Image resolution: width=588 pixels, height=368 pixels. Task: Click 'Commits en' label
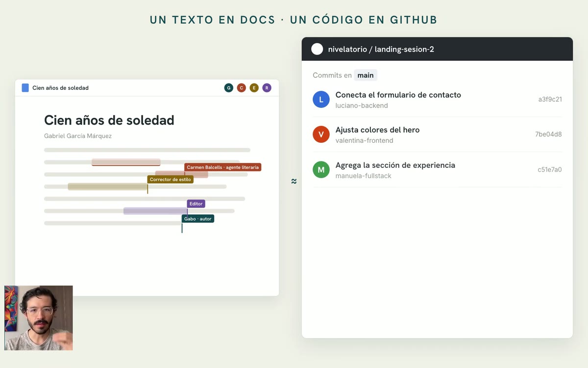click(332, 75)
